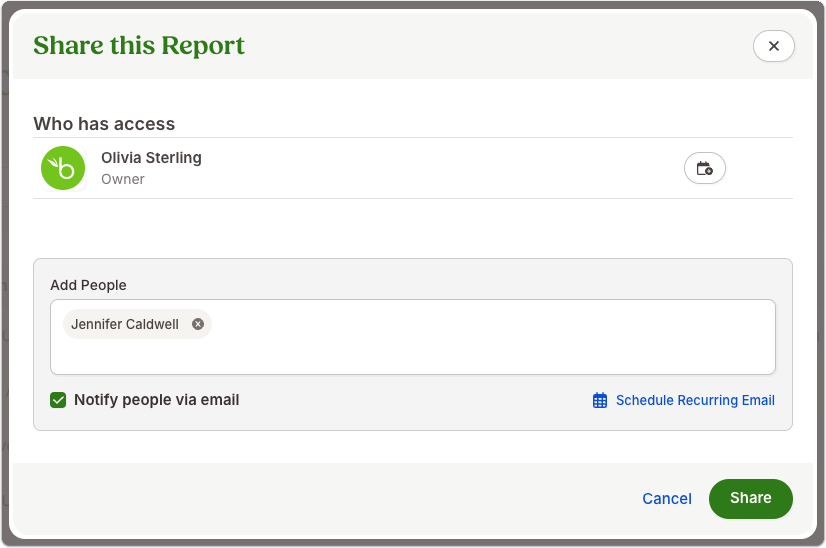This screenshot has width=826, height=548.
Task: Click the 'Notify people via email' label text
Action: [156, 400]
